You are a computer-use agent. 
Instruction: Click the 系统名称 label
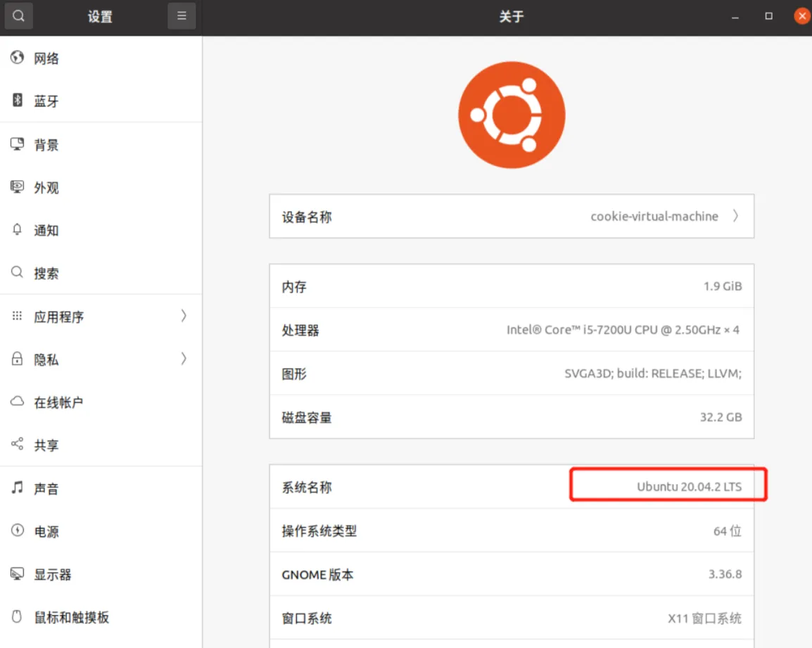pos(307,487)
